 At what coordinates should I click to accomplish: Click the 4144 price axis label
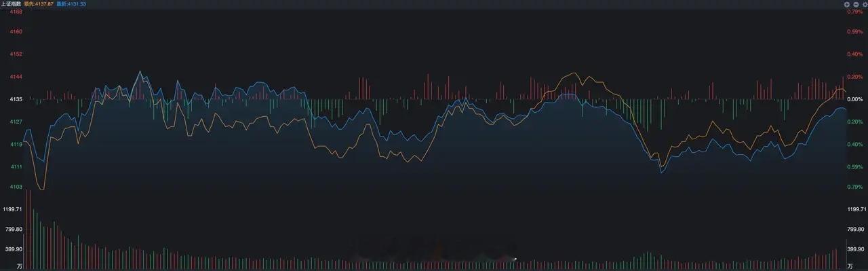pyautogui.click(x=16, y=77)
